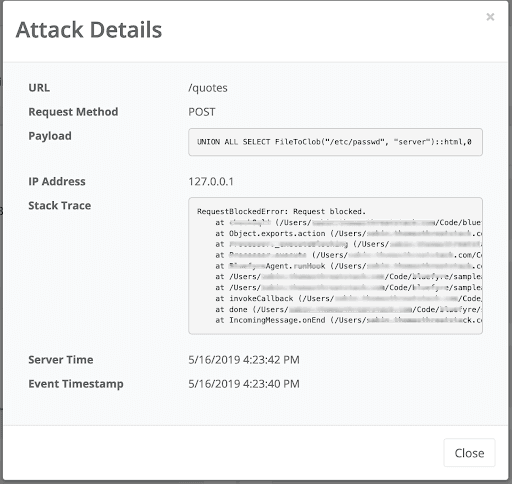Click the RequestBlockedError line in stack trace
The height and width of the screenshot is (484, 512).
tap(281, 211)
